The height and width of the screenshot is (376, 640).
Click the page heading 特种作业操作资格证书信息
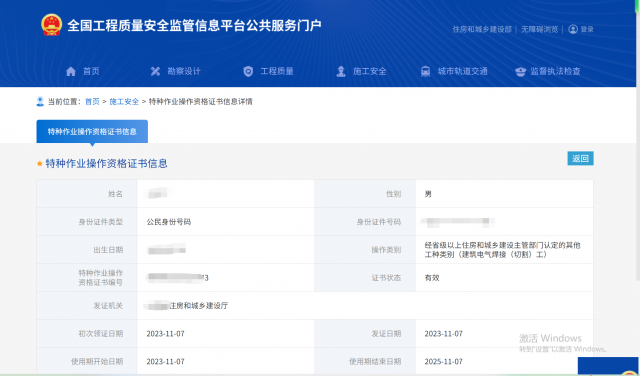coord(107,164)
